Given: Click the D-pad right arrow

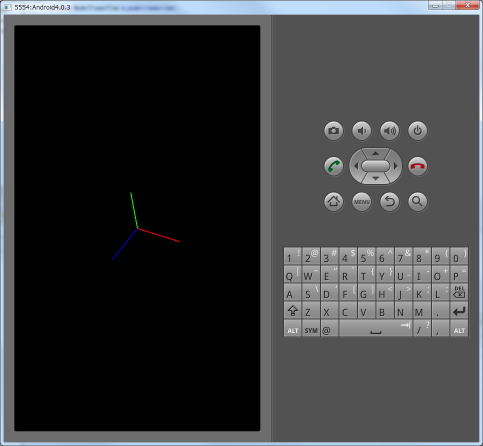Looking at the screenshot, I should click(396, 166).
